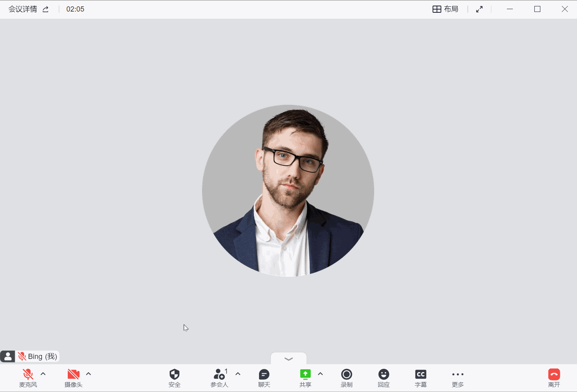The width and height of the screenshot is (577, 392).
Task: Toggle the captions (字幕) CC icon
Action: [421, 377]
